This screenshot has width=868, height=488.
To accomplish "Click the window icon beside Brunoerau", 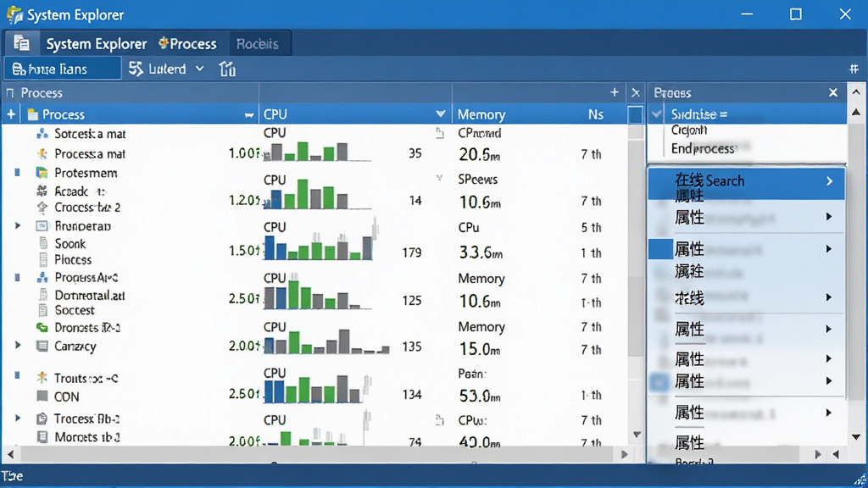I will [42, 225].
